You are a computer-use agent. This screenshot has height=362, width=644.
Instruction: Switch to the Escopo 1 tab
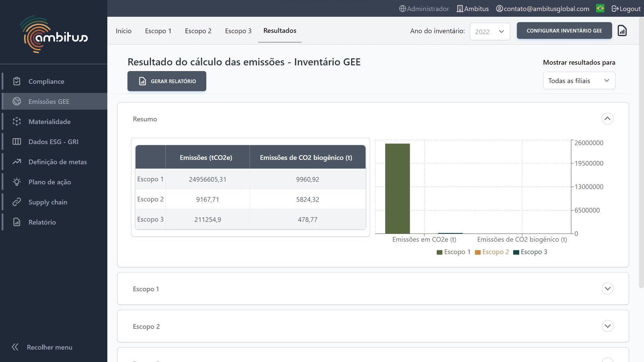(x=158, y=31)
